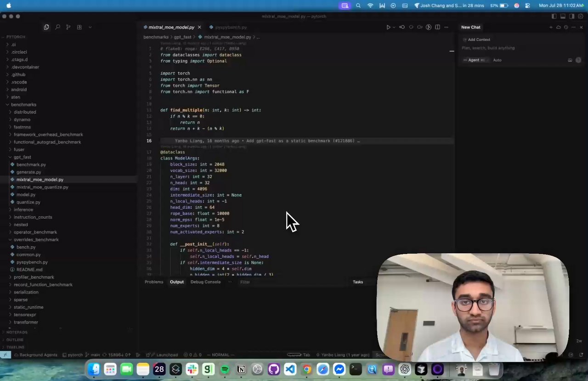
Task: Open GitLens file annotations icon
Action: click(429, 27)
